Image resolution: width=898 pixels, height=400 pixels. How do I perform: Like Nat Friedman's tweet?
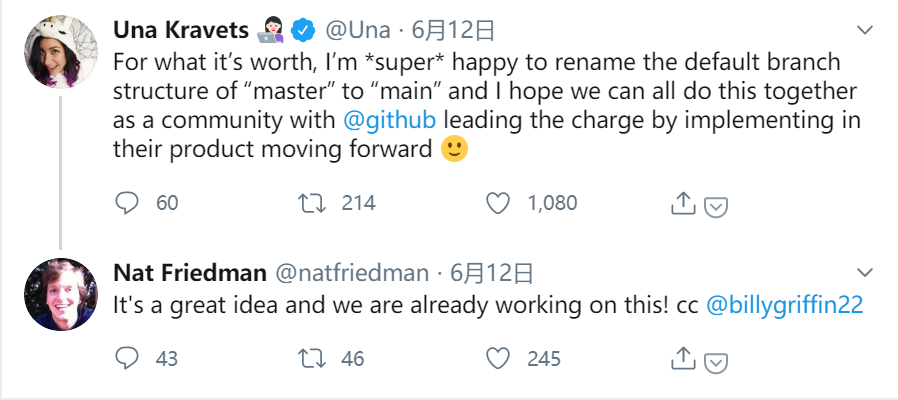(498, 357)
